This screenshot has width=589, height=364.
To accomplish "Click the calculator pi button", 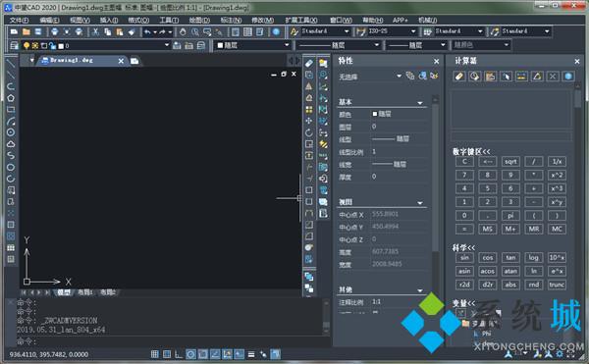I will coord(510,216).
